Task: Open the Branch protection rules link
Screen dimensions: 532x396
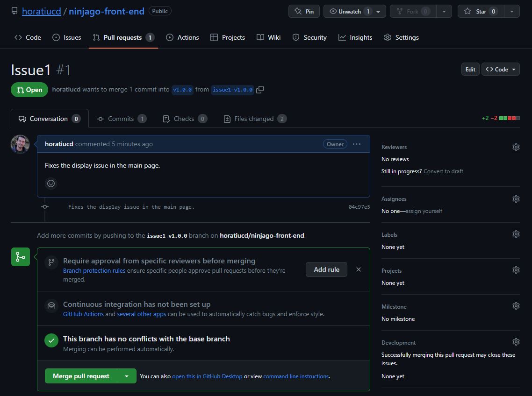Action: (94, 270)
